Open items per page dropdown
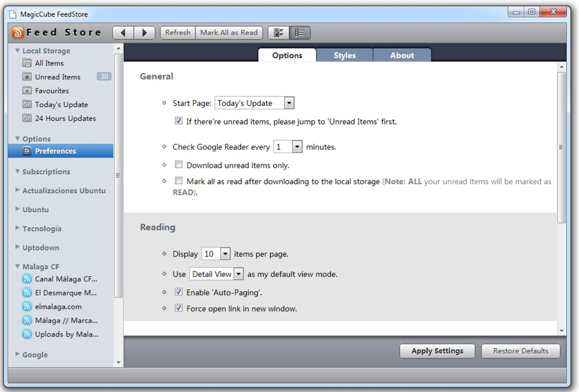 coord(216,254)
